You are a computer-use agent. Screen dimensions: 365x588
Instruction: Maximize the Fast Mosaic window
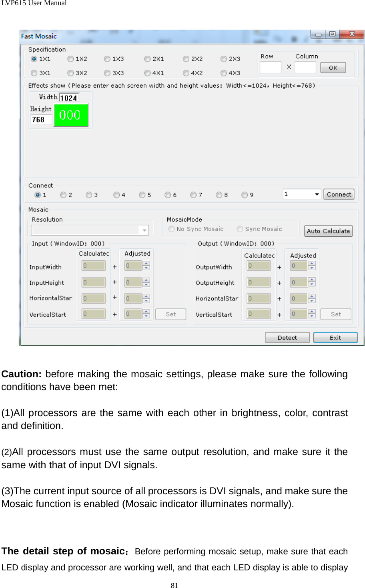[332, 34]
